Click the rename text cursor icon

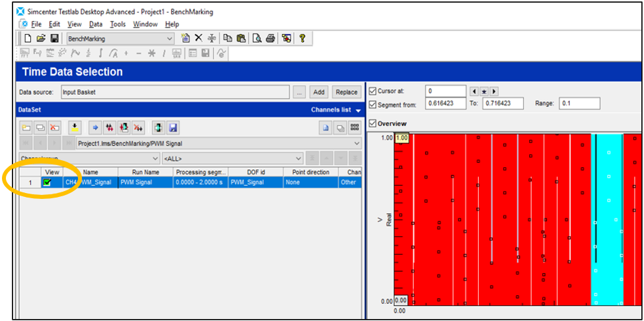point(212,38)
